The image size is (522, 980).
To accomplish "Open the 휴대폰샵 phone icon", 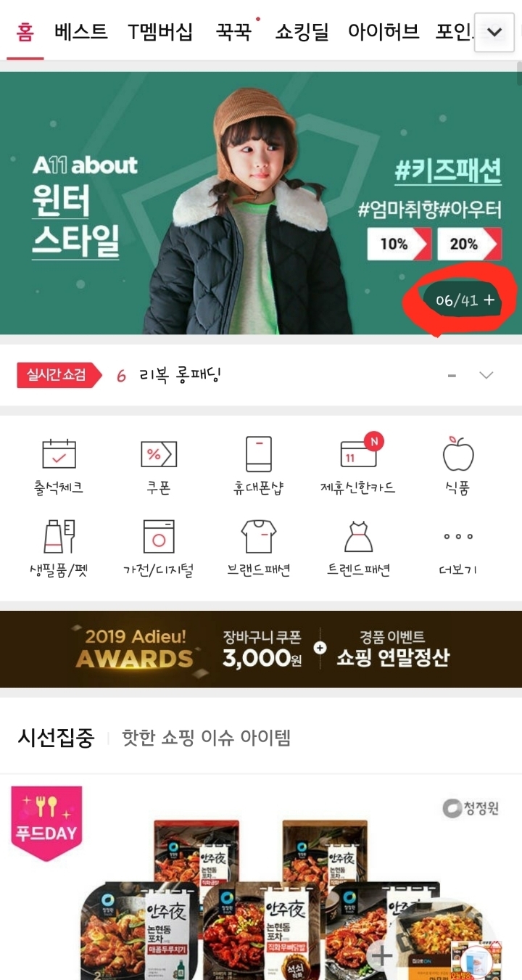I will 258,453.
